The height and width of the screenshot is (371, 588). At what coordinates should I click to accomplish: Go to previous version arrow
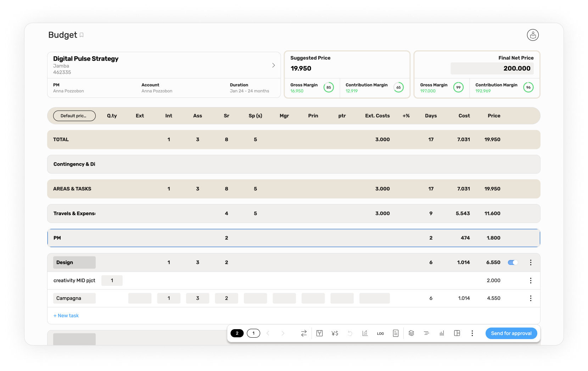[268, 333]
